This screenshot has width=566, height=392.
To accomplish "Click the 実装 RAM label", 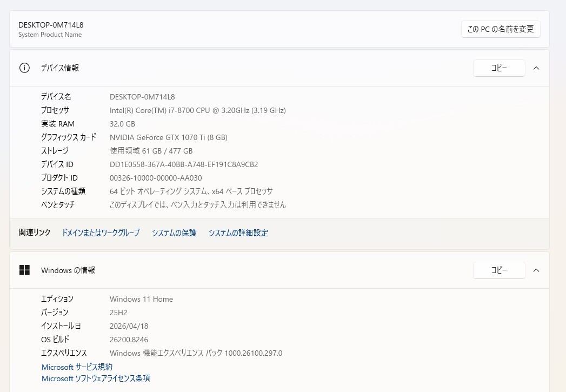I will (x=58, y=124).
